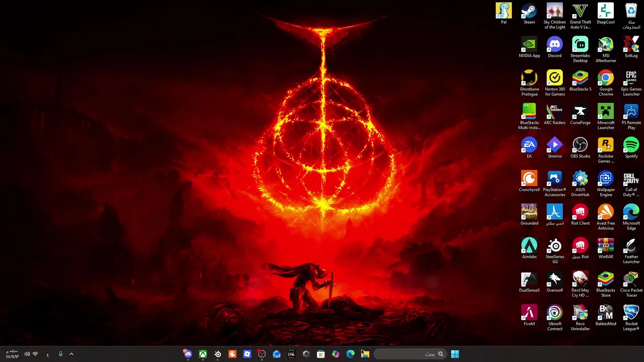
Task: Open Rockstar Games Launcher icon
Action: (x=606, y=150)
